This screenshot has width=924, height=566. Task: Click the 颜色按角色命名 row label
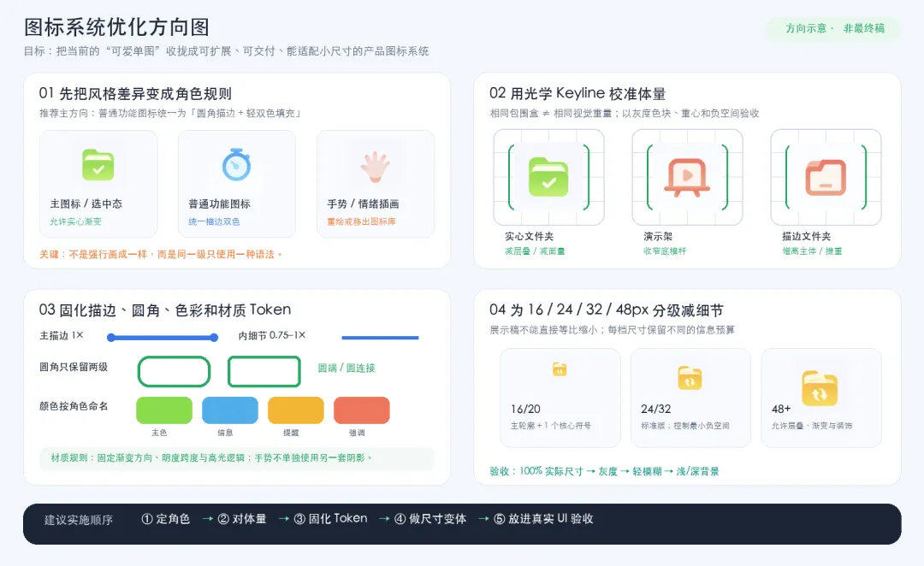coord(74,406)
